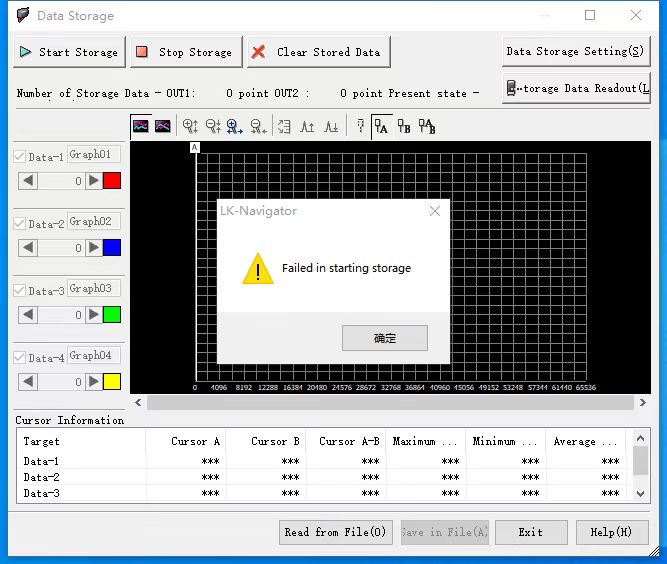Select the Cursor A-B toolbar icon
The image size is (667, 564).
427,126
